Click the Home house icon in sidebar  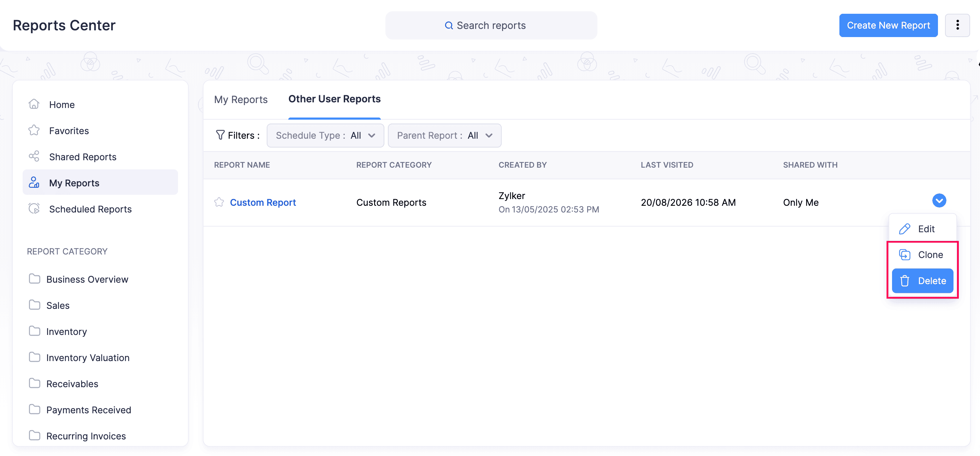click(34, 104)
